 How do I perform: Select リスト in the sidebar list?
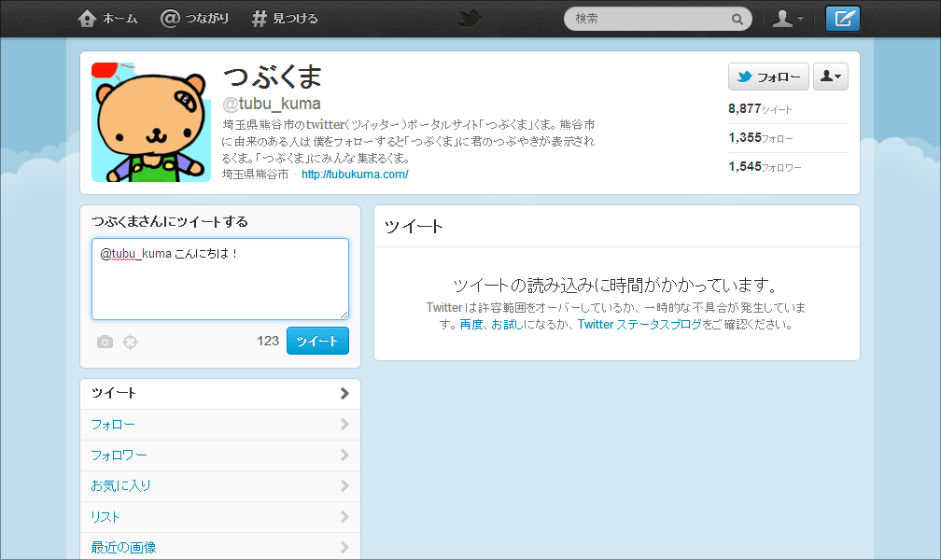(220, 517)
